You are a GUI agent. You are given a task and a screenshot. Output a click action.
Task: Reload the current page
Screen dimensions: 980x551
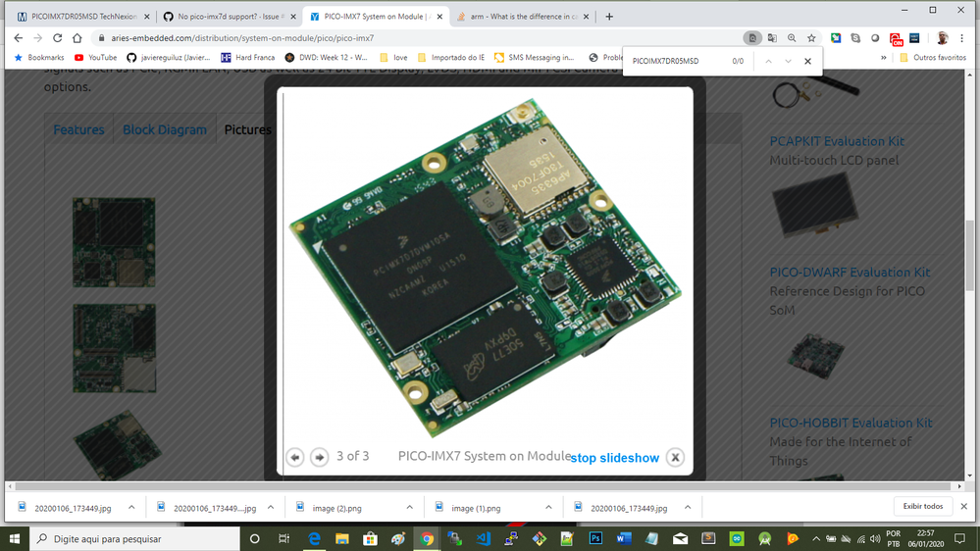pyautogui.click(x=58, y=38)
